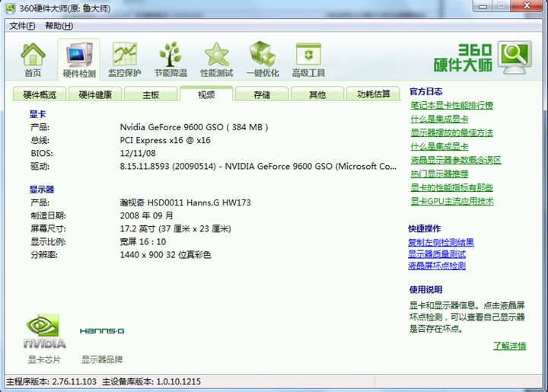The image size is (548, 392).
Task: Click the 了解详情 details link
Action: [x=509, y=346]
